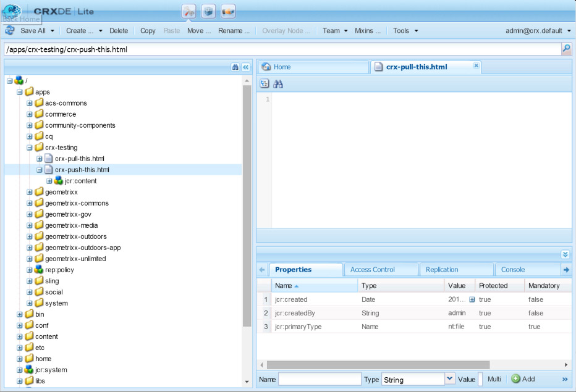The height and width of the screenshot is (392, 576).
Task: Click the Back Home link in header
Action: (21, 19)
